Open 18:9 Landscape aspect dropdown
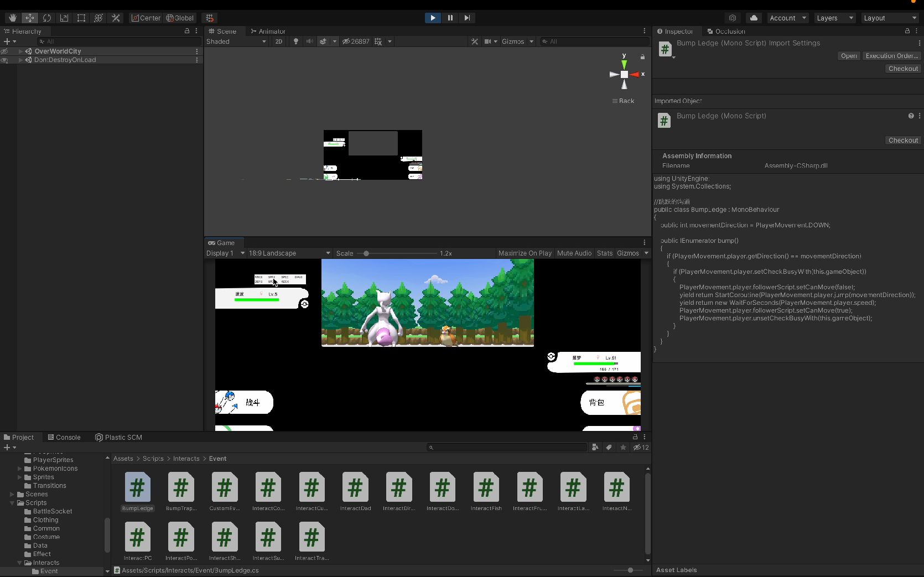 coord(289,253)
